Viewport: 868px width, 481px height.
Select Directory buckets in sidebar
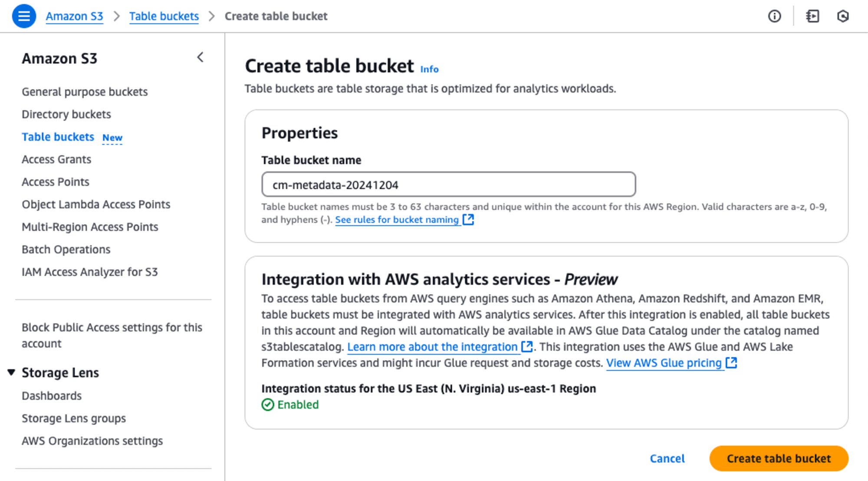[x=66, y=115]
